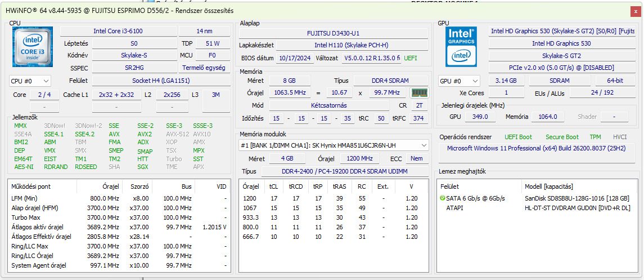Screen dimensions: 644x280
Task: Expand the memory module BANK 1 dropdown
Action: (x=334, y=145)
